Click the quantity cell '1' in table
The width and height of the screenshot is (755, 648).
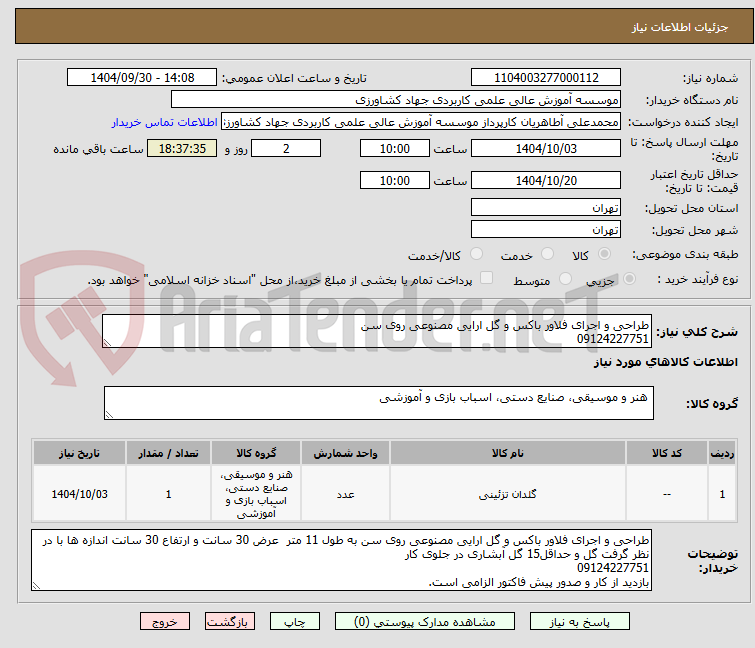(x=169, y=494)
